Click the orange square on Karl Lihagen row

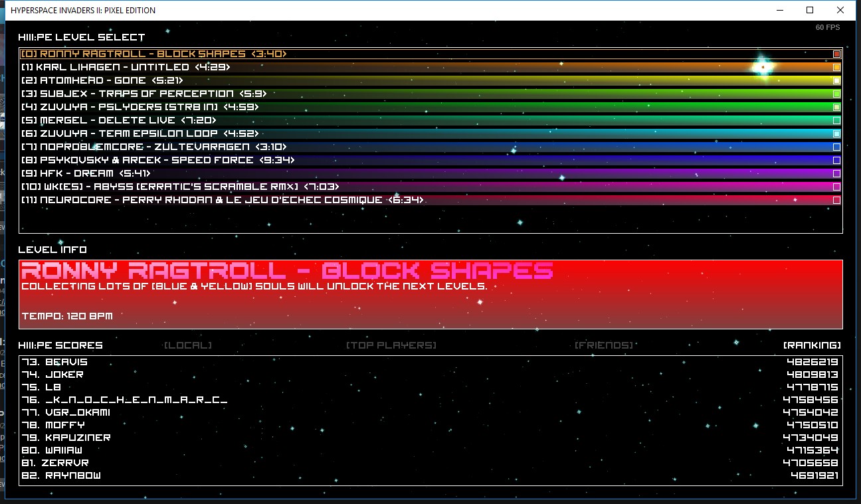(836, 67)
